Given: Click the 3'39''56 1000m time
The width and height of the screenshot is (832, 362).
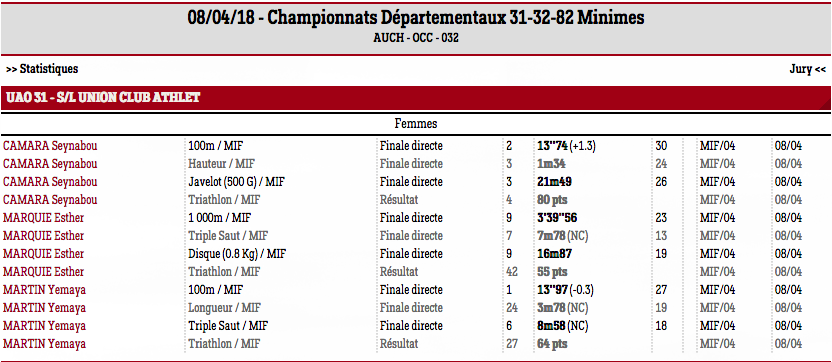Looking at the screenshot, I should tap(557, 218).
